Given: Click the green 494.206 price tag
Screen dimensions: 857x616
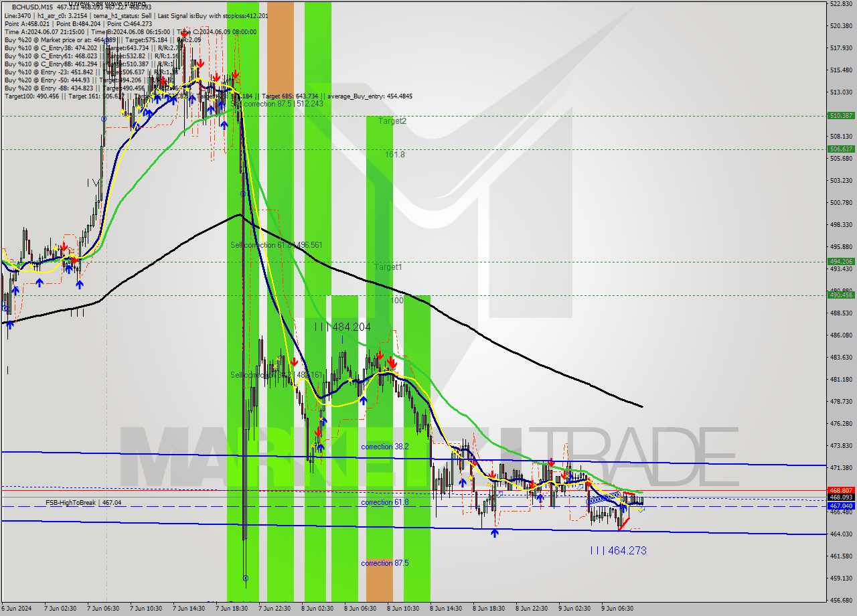Looking at the screenshot, I should tap(841, 261).
